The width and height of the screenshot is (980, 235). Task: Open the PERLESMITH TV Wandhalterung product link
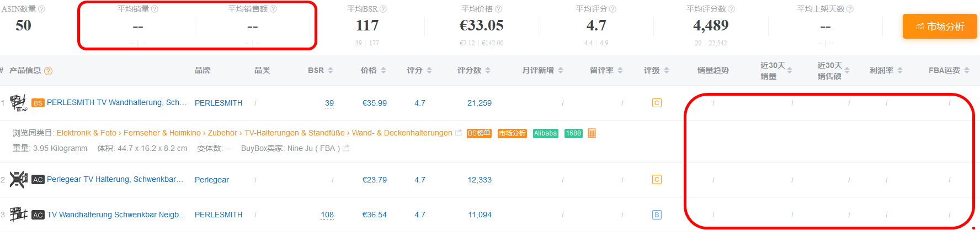(x=116, y=102)
